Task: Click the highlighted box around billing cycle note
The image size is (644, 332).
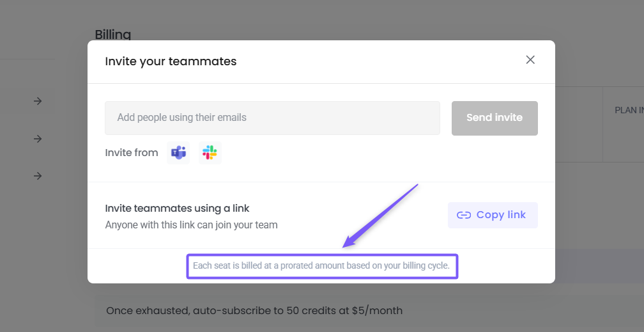Action: [x=322, y=276]
